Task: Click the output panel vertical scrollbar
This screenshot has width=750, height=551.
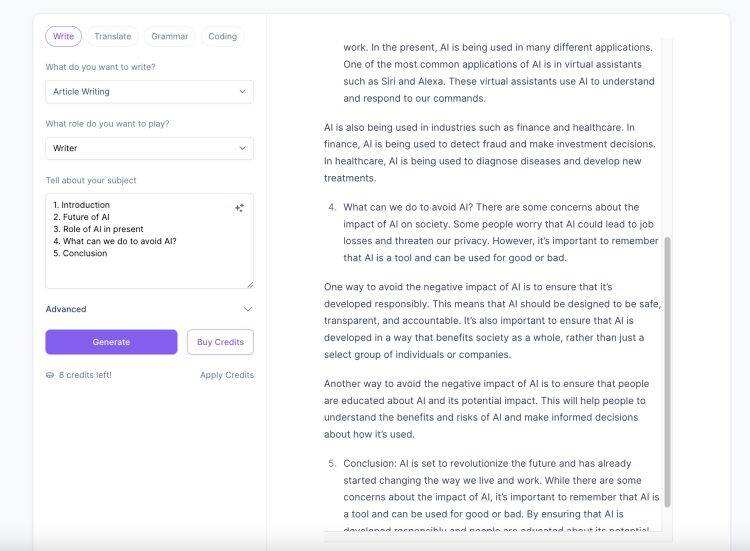Action: pos(667,370)
